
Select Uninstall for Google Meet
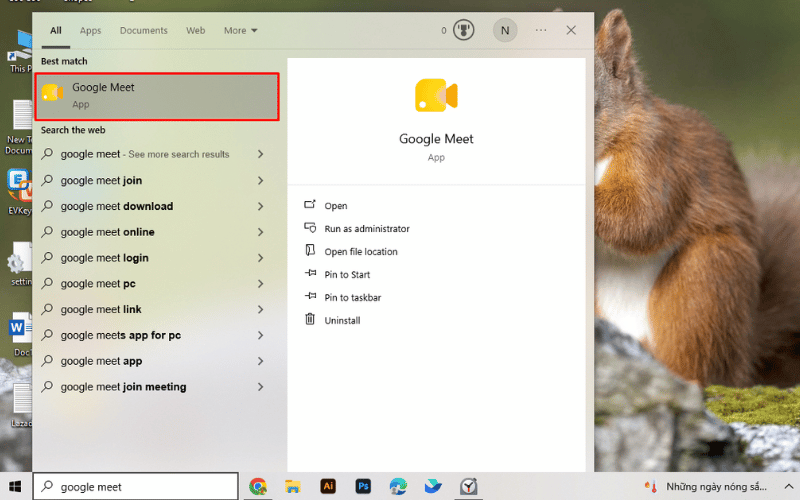[x=342, y=320]
